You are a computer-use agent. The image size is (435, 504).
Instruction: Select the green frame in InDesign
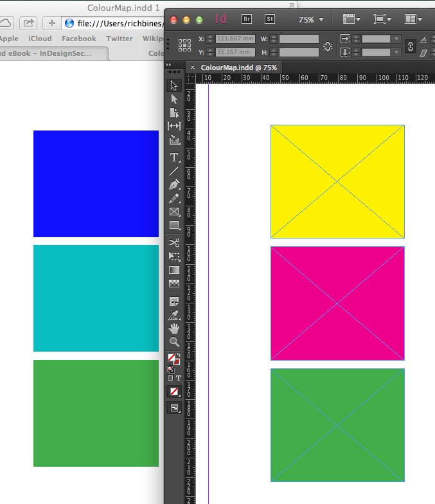point(337,425)
